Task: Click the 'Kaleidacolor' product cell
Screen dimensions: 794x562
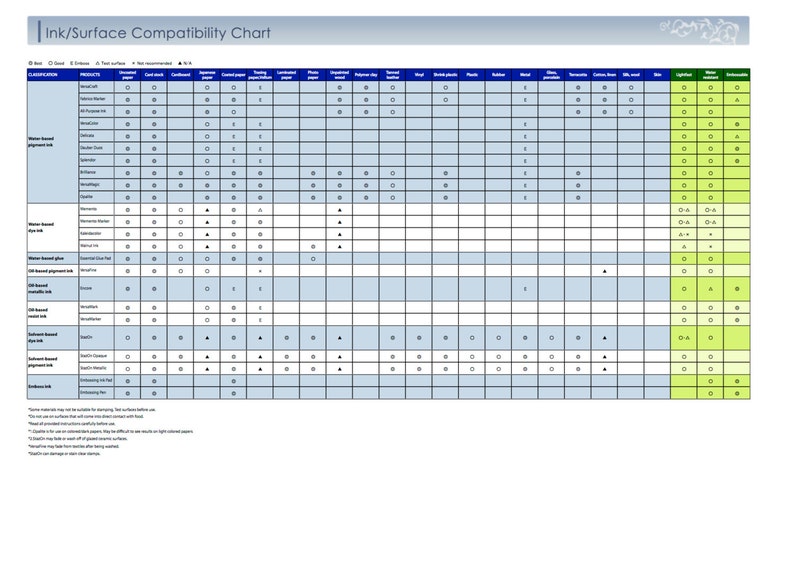Action: 96,234
